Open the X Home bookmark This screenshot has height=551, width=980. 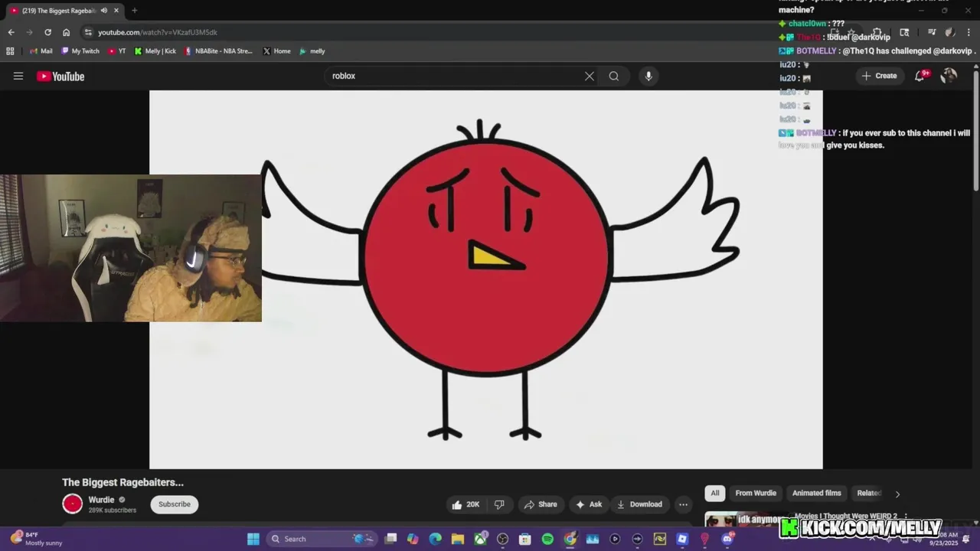coord(276,51)
